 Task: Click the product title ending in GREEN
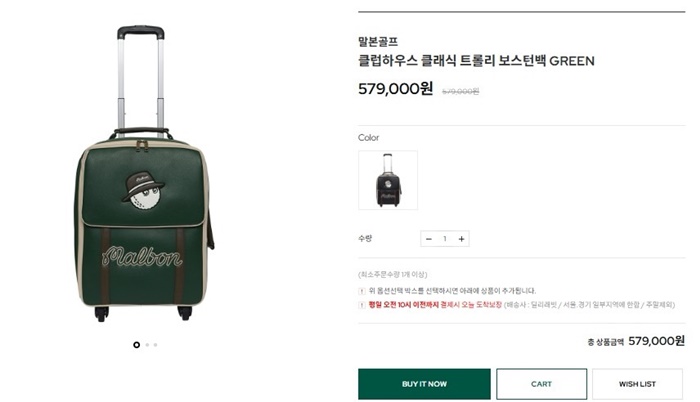click(476, 60)
